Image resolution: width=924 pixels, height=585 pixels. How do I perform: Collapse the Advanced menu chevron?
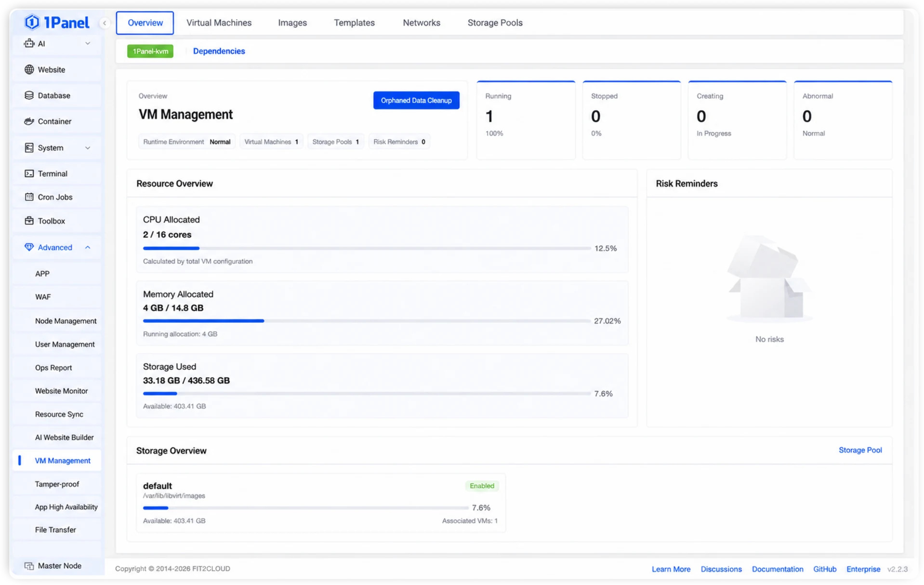point(88,247)
